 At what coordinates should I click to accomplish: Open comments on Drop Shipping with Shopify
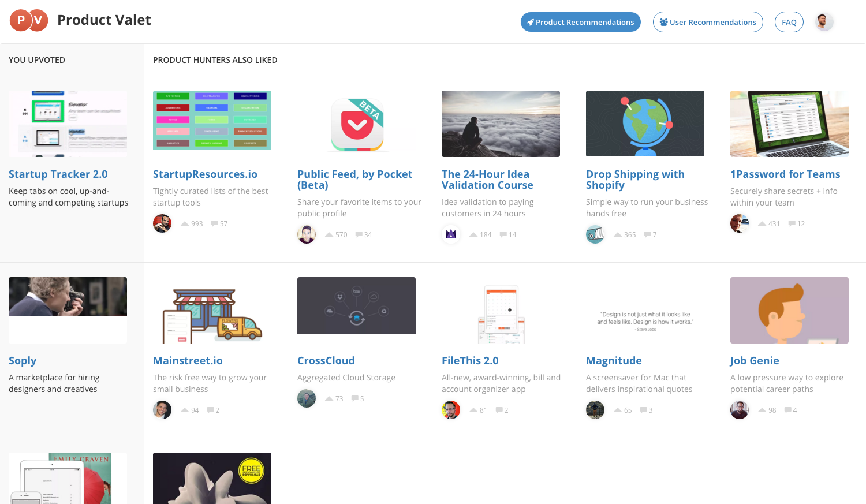pyautogui.click(x=648, y=234)
